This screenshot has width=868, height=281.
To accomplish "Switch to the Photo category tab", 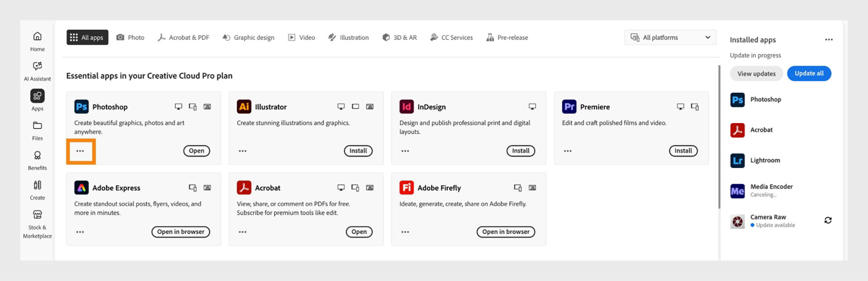I will 130,38.
